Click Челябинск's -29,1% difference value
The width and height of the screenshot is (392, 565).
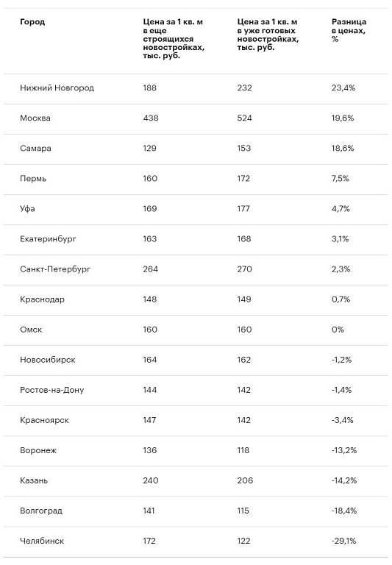[x=343, y=541]
